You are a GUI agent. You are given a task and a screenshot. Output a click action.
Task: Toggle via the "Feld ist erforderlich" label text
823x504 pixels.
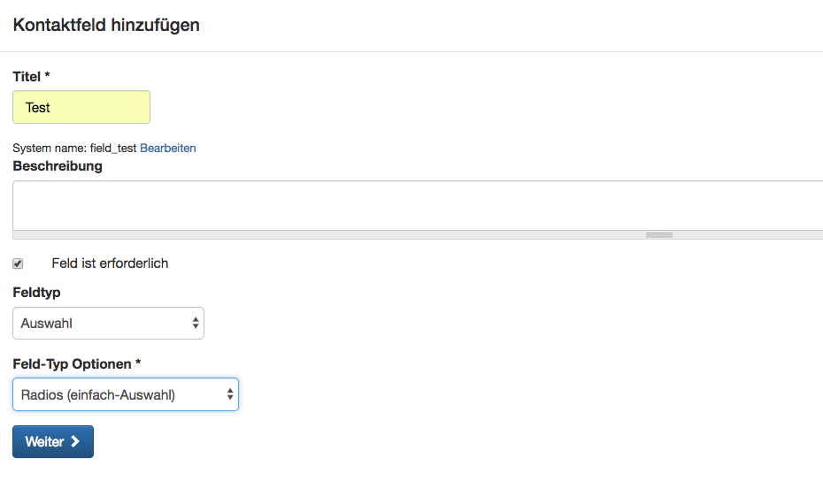[110, 263]
